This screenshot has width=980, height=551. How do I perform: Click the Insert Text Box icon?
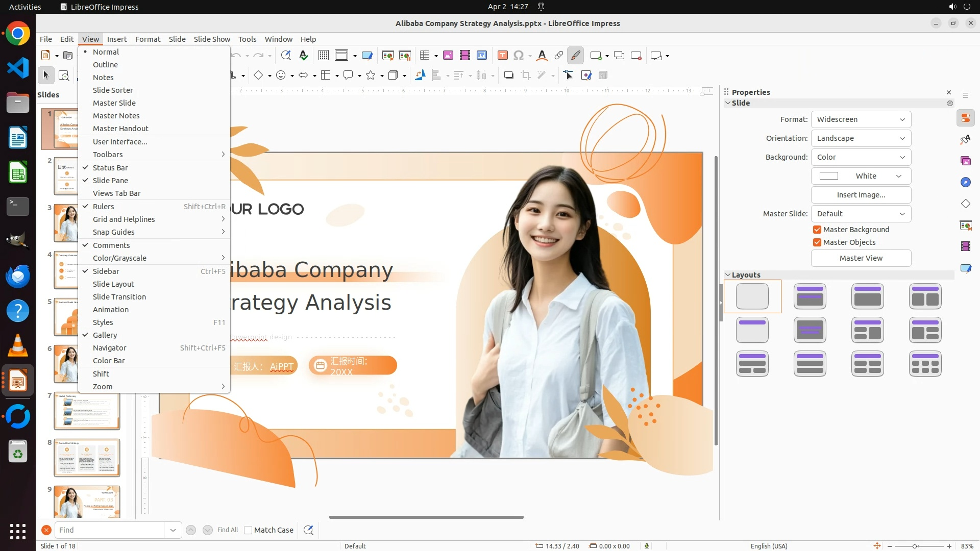[x=502, y=56]
